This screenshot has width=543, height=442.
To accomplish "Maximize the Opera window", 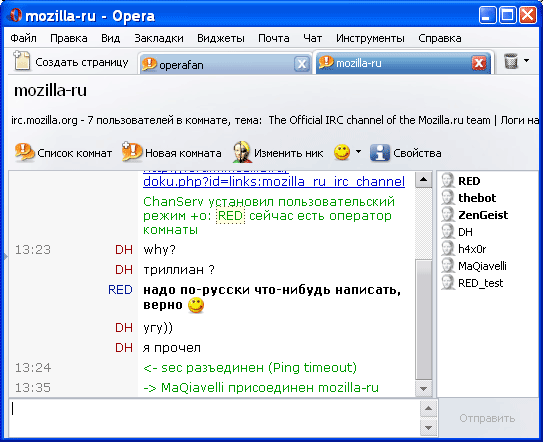I will [x=508, y=15].
